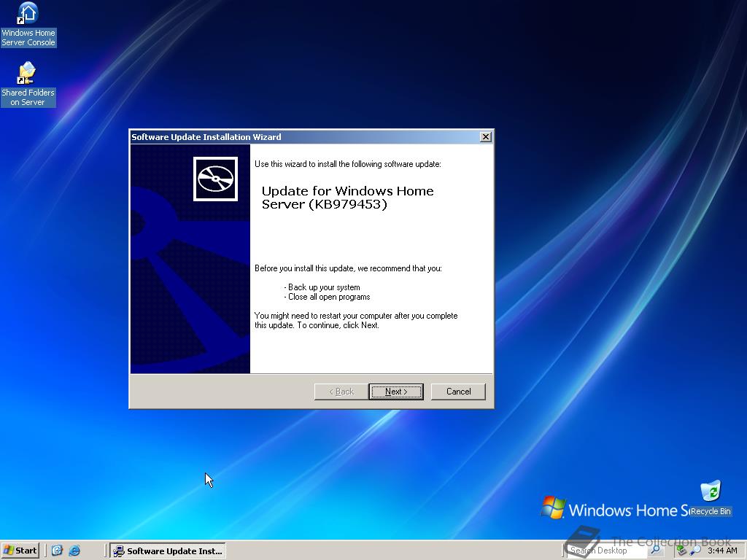Click the disc graphic in the wizard

tap(215, 178)
